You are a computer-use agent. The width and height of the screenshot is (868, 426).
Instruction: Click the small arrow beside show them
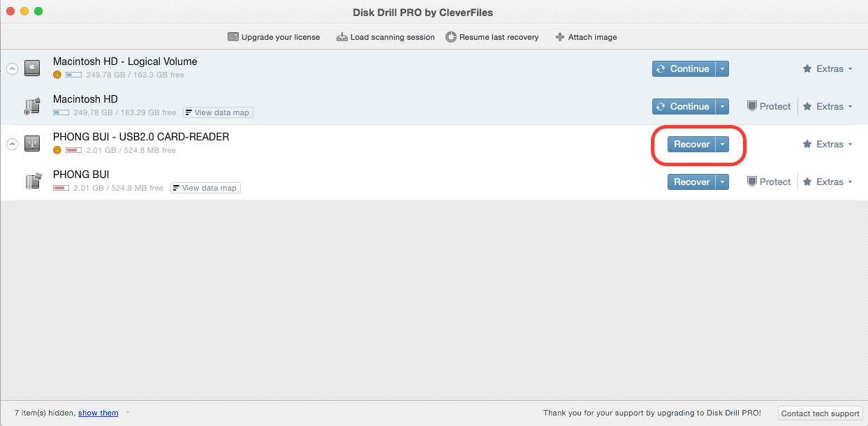coord(127,413)
